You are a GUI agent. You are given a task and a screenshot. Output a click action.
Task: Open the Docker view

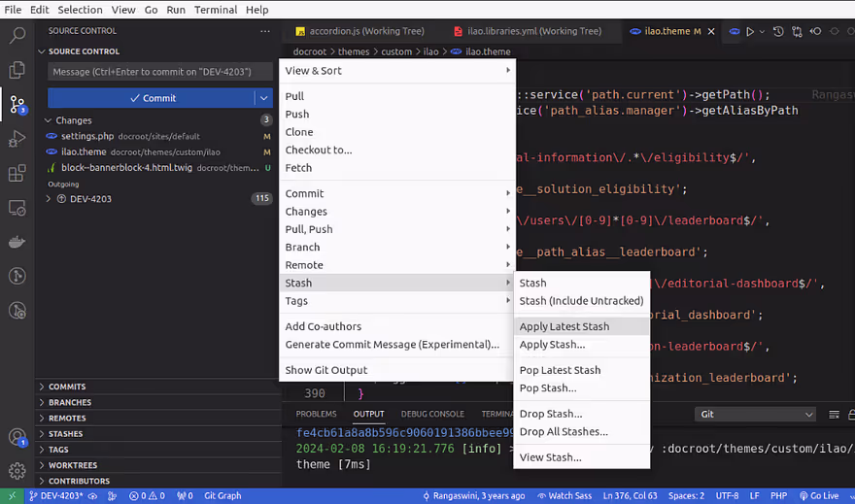tap(17, 242)
